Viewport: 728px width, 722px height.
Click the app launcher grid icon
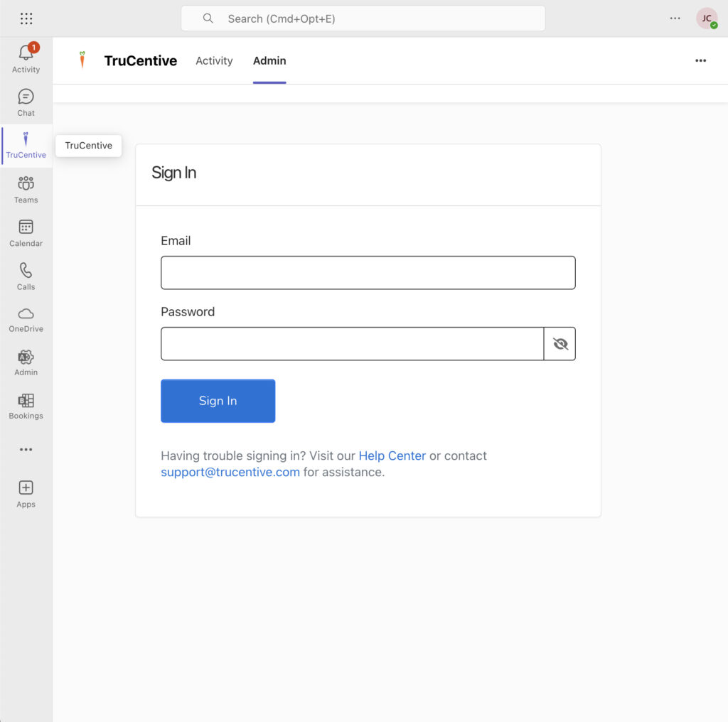pos(26,18)
